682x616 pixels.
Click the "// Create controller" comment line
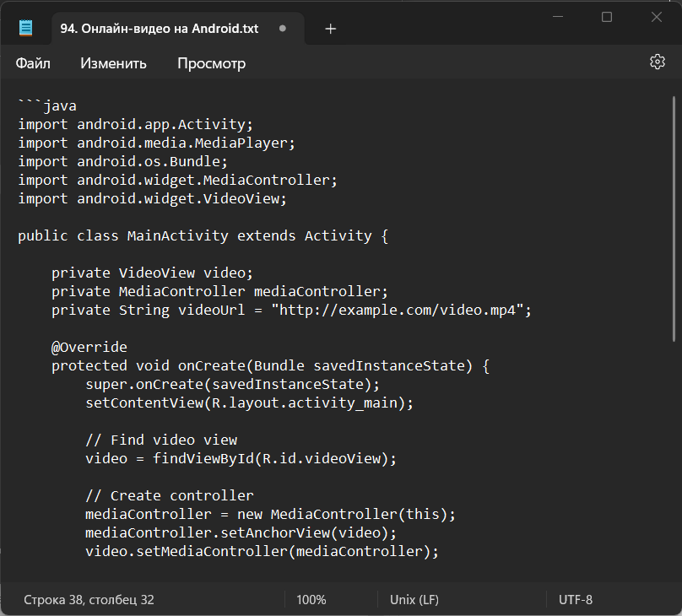pos(169,495)
